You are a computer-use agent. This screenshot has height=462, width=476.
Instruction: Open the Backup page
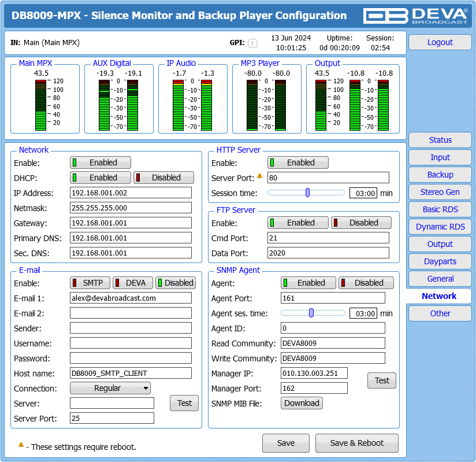(x=440, y=175)
